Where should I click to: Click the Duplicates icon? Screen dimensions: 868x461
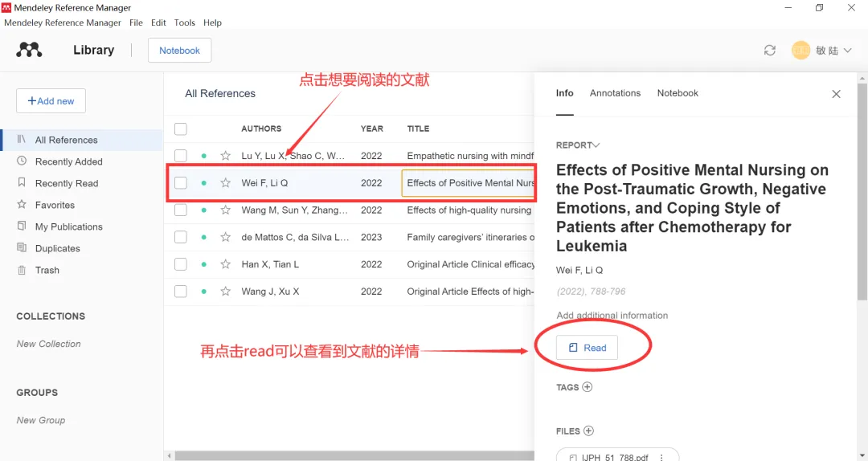tap(22, 247)
